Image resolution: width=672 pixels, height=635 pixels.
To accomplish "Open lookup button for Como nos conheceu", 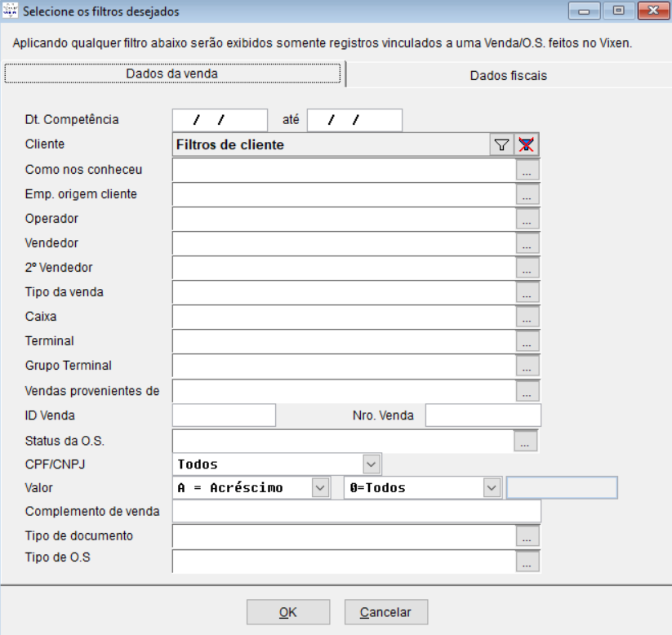I will (x=527, y=170).
